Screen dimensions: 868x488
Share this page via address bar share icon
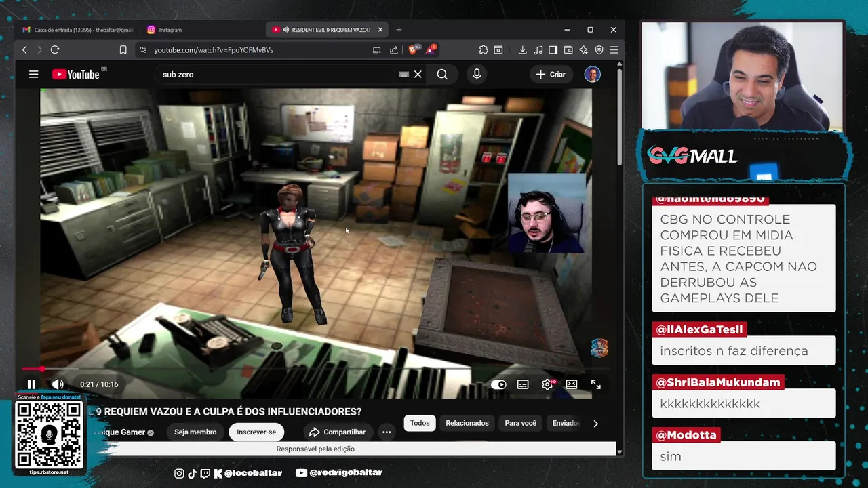(x=394, y=49)
